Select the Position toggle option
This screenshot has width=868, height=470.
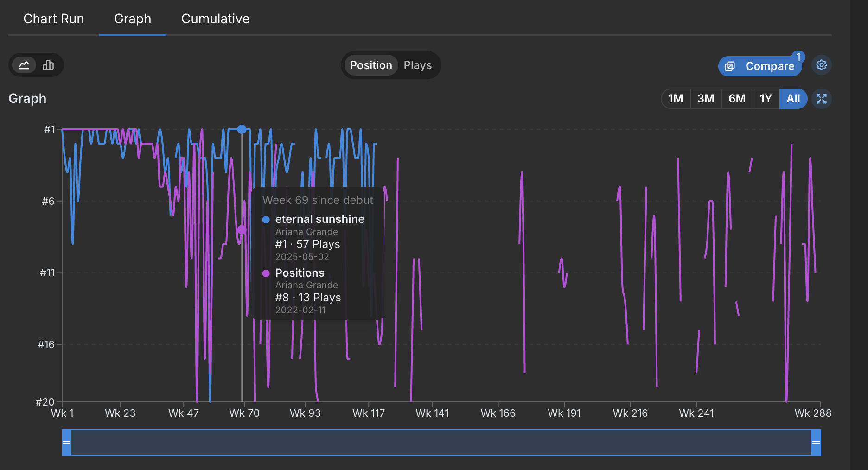[x=371, y=65]
